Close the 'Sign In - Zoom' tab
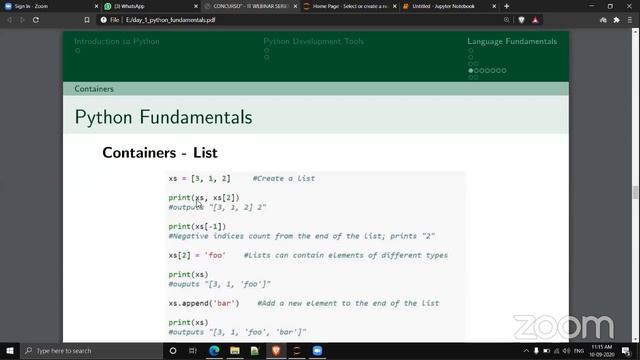Screen dimensions: 640x360 coord(96,6)
